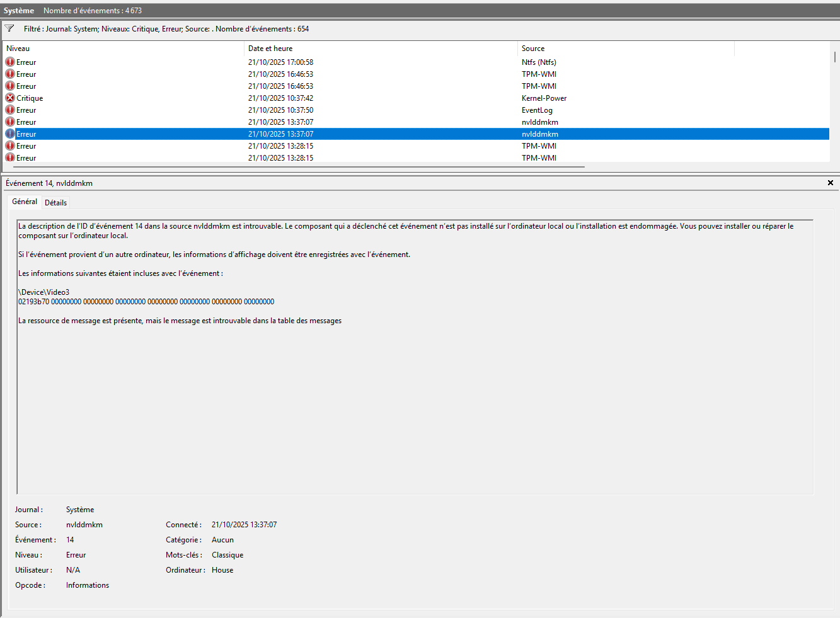Click the message table missing sentence
Screen dimensions: 840x618
180,321
